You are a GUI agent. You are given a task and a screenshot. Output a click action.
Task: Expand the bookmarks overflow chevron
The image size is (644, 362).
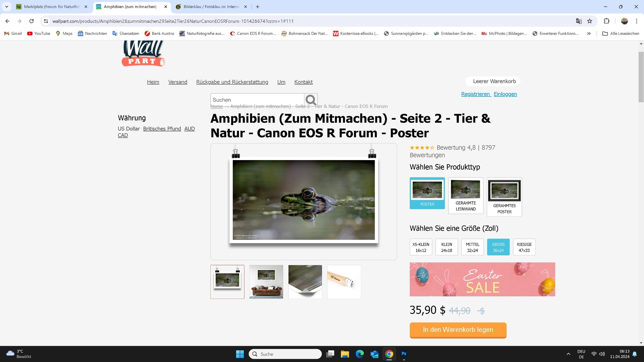click(x=589, y=33)
